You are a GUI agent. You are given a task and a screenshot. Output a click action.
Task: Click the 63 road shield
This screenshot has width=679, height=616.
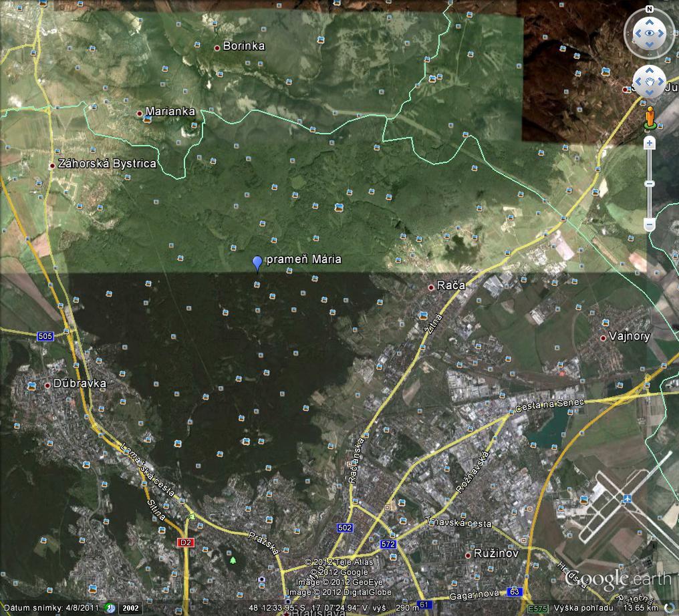(x=514, y=592)
